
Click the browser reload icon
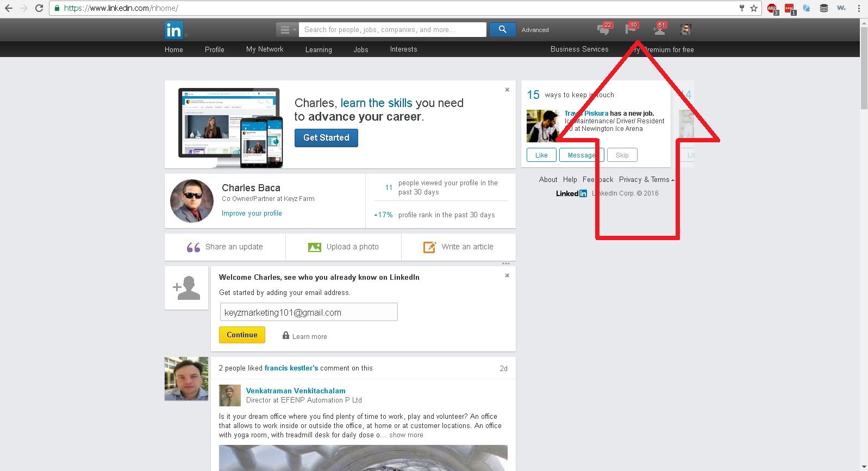(39, 8)
